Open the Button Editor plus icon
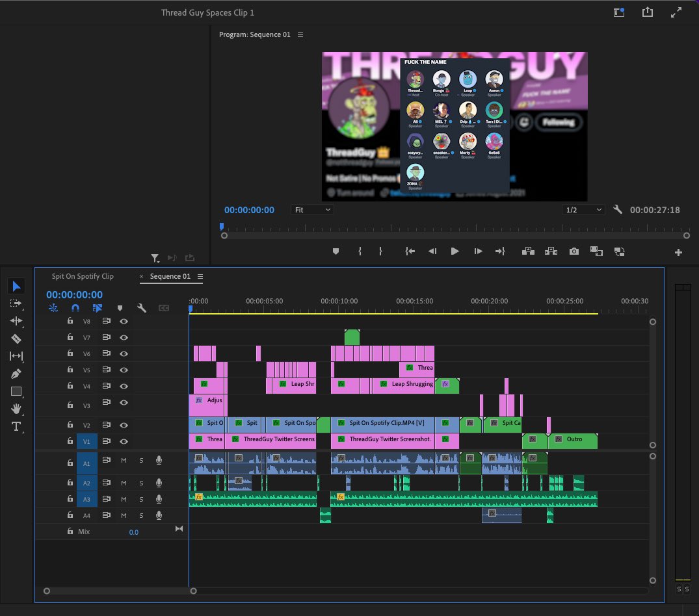Viewport: 699px width, 616px height. pyautogui.click(x=678, y=253)
